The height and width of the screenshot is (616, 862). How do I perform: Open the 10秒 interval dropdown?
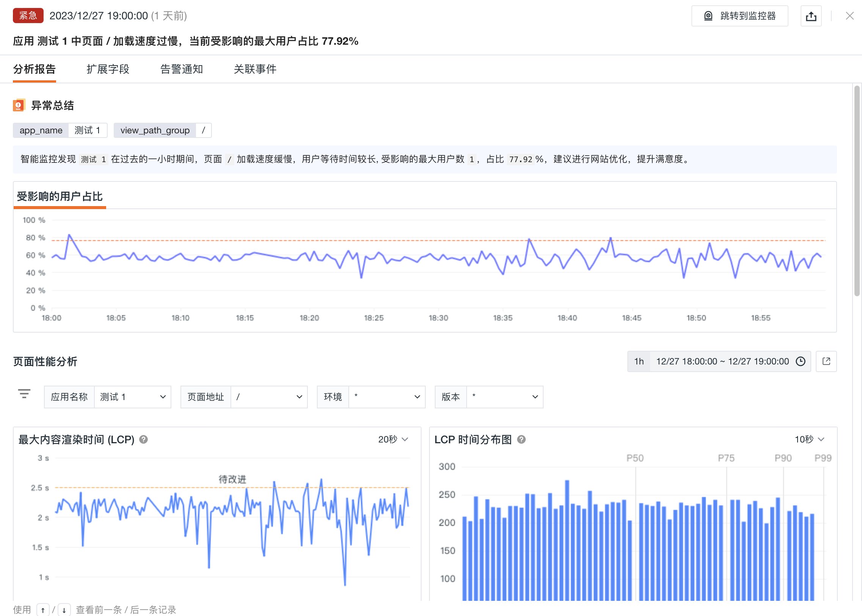[810, 439]
